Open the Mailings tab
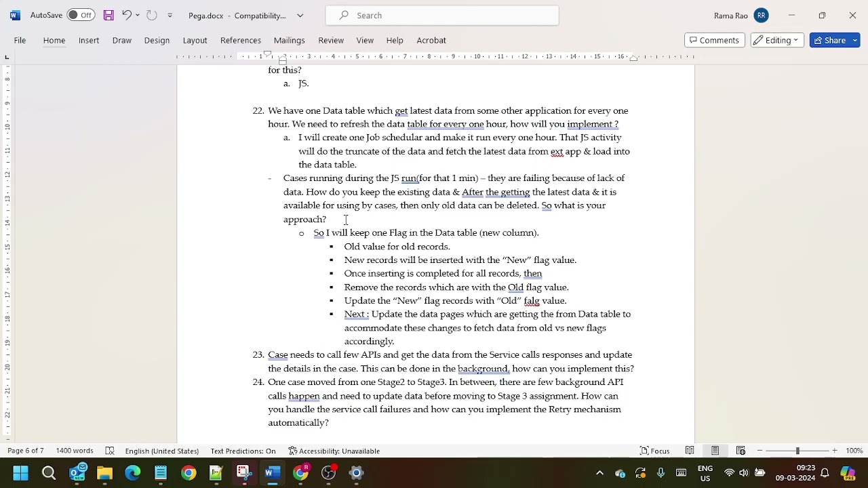This screenshot has height=488, width=868. [290, 40]
